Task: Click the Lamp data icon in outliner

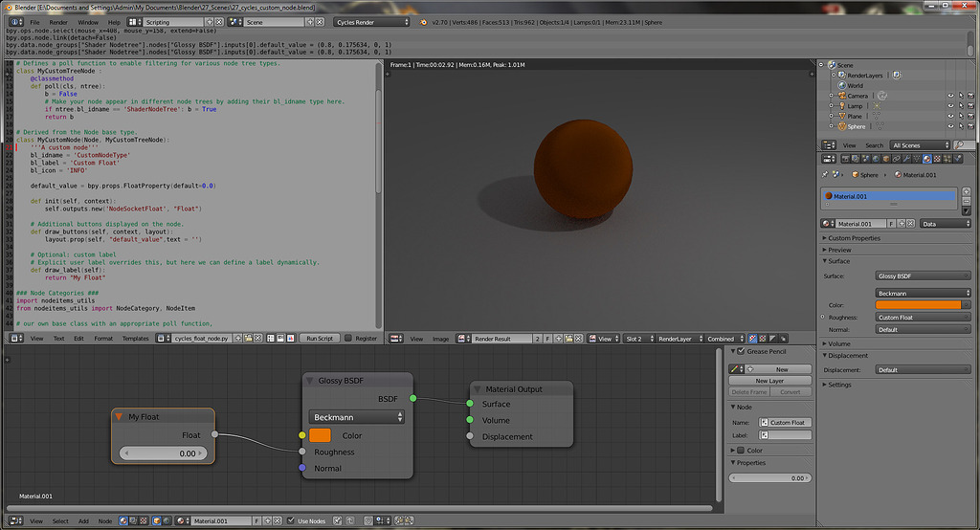Action: tap(877, 105)
